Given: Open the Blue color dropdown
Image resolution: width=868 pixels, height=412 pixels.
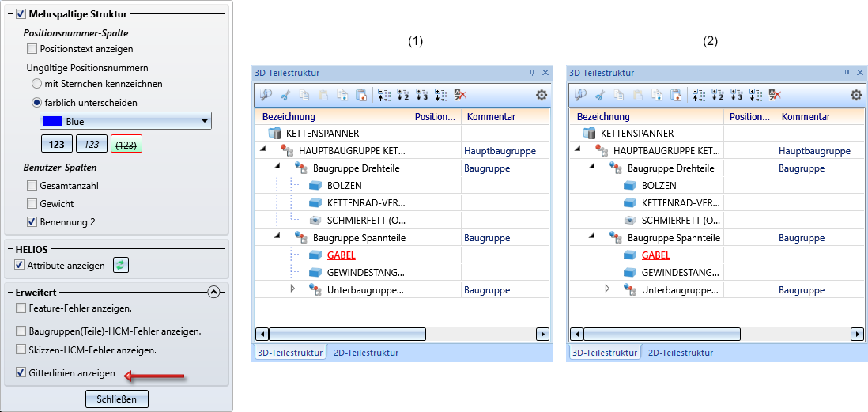Looking at the screenshot, I should (126, 121).
